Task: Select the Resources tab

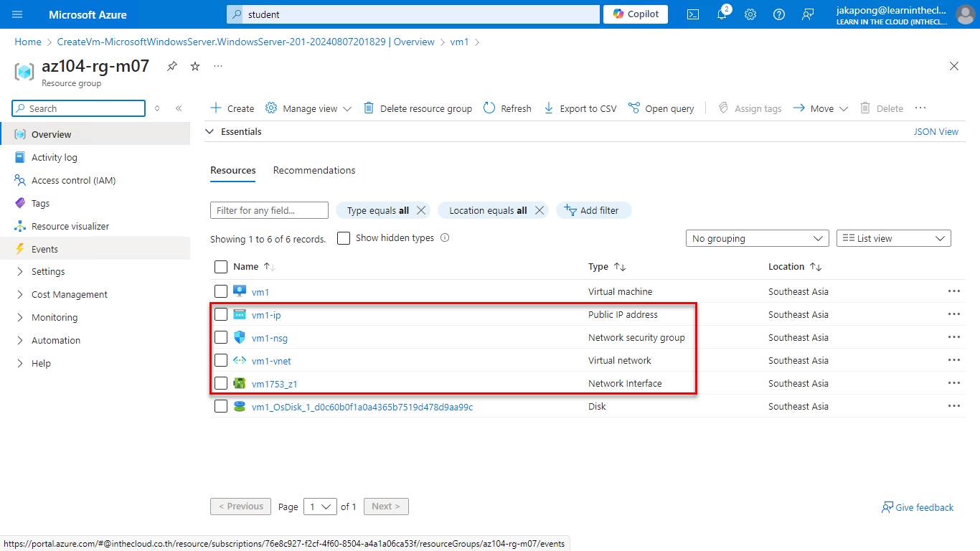Action: coord(233,170)
